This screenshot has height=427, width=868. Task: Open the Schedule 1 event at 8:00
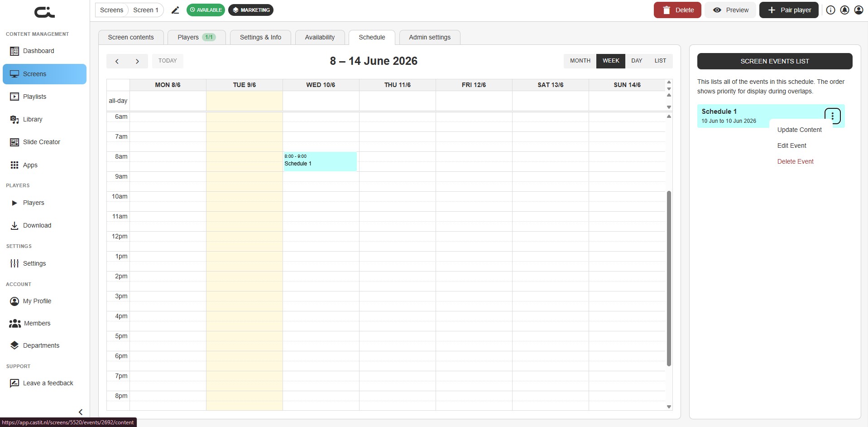tap(320, 161)
